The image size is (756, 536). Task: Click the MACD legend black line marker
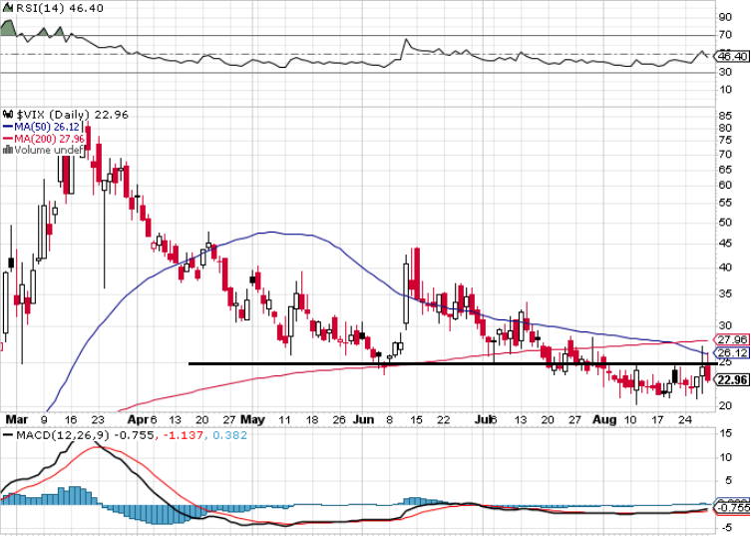pyautogui.click(x=8, y=435)
